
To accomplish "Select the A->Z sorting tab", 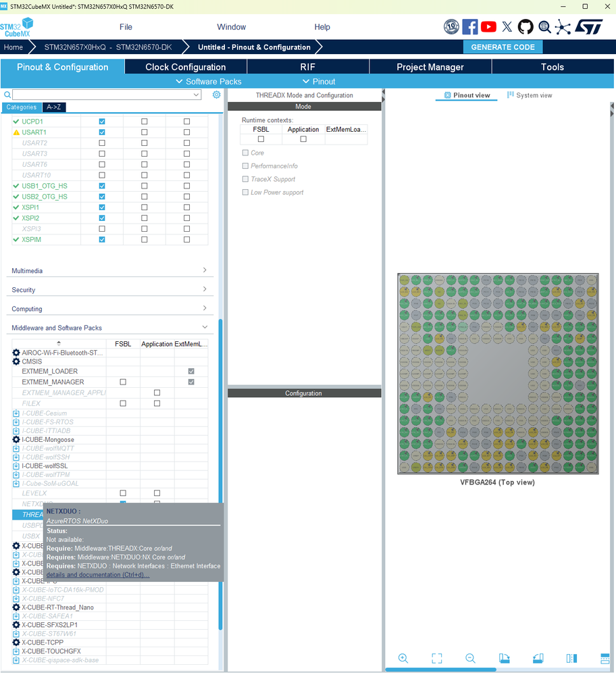I will [54, 107].
